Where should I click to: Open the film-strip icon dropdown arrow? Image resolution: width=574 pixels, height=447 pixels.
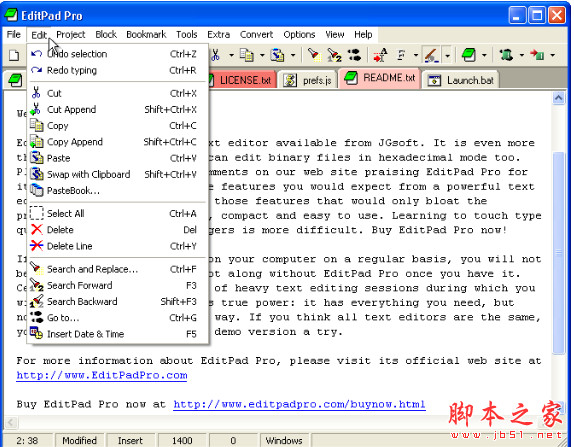click(522, 56)
